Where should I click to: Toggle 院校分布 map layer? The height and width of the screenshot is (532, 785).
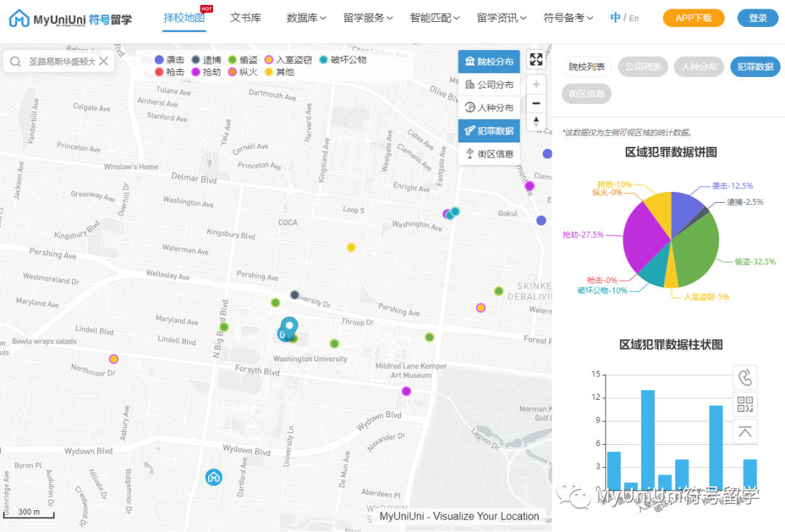[x=489, y=61]
